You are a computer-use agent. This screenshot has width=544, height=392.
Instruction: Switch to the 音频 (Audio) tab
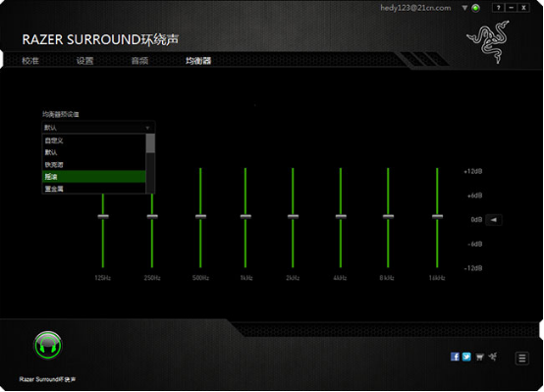[x=139, y=61]
